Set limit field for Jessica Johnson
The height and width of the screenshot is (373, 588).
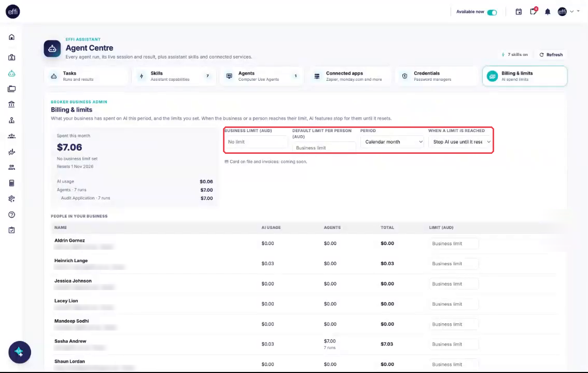tap(454, 284)
